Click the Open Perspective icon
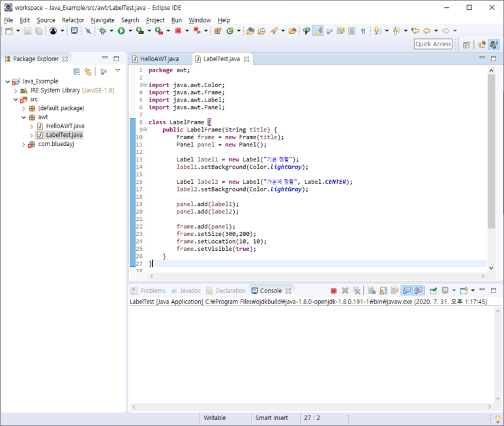 pyautogui.click(x=466, y=45)
